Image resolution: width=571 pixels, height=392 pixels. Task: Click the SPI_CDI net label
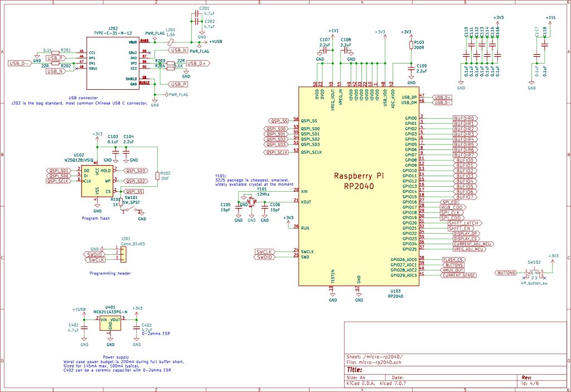(x=450, y=202)
